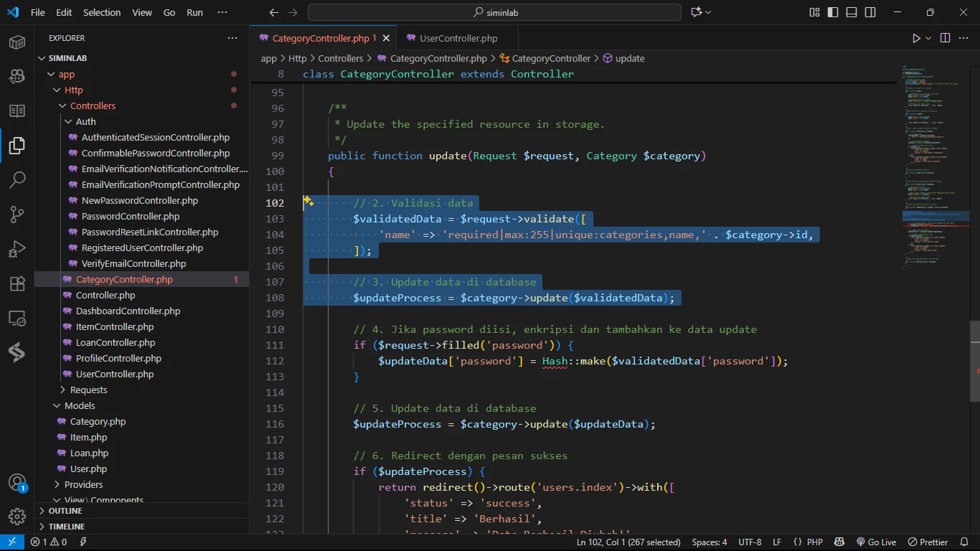The height and width of the screenshot is (551, 980).
Task: Open the Extensions view
Action: point(17,284)
